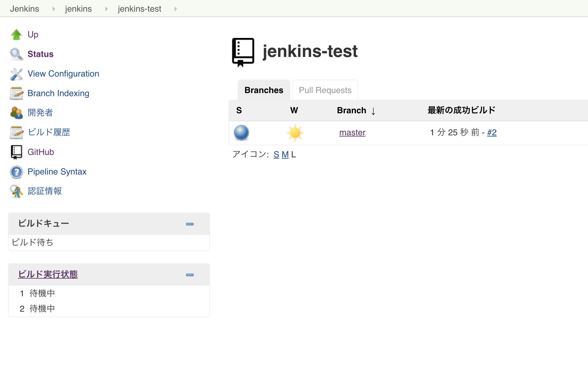Click the Pipeline Syntax help icon

[x=16, y=172]
